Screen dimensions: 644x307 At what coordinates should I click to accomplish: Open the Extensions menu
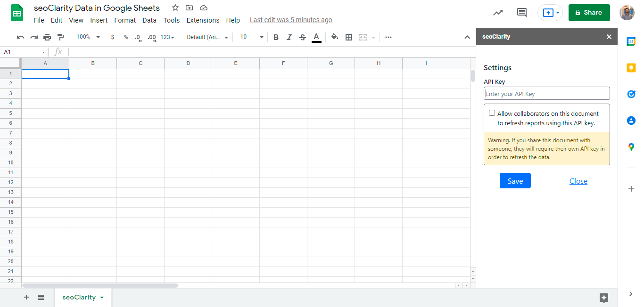203,20
